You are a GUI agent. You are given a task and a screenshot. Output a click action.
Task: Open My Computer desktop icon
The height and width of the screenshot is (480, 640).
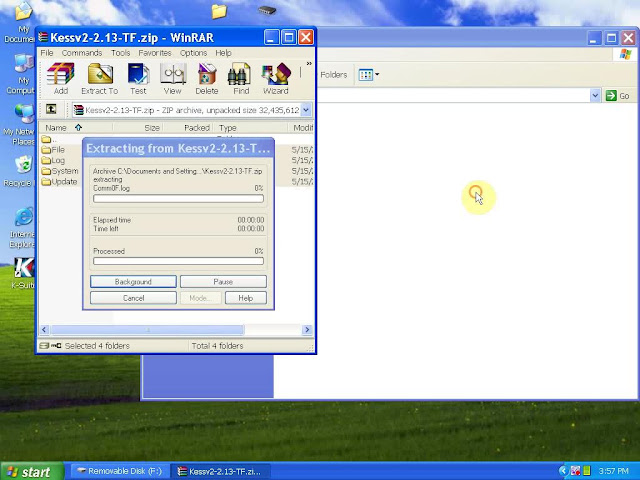click(21, 73)
